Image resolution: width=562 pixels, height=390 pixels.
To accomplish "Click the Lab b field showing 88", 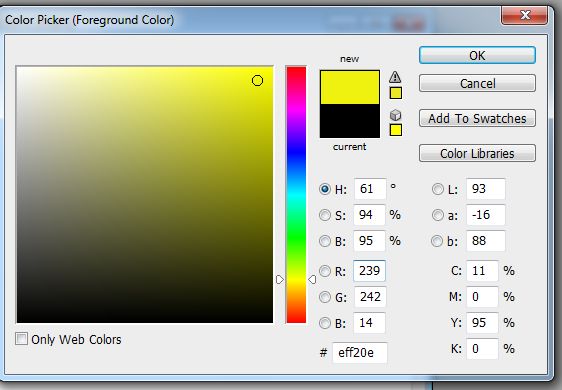I will coord(486,241).
